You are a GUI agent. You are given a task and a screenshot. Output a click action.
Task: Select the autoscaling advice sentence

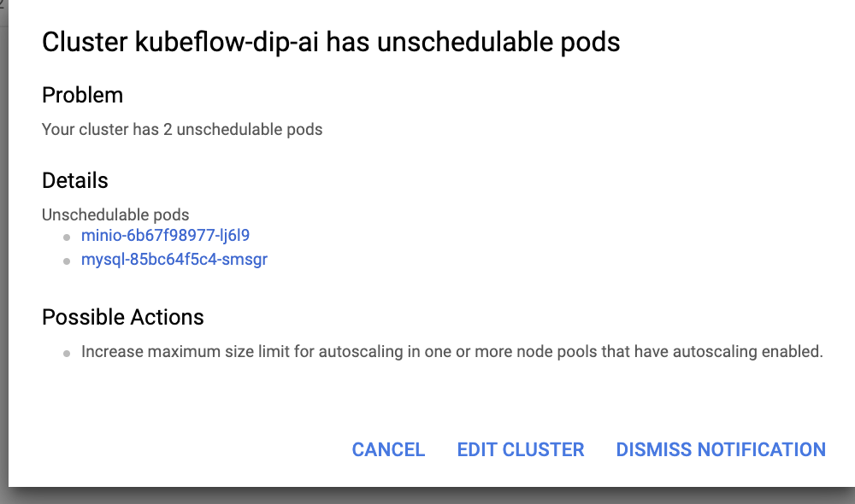point(451,351)
